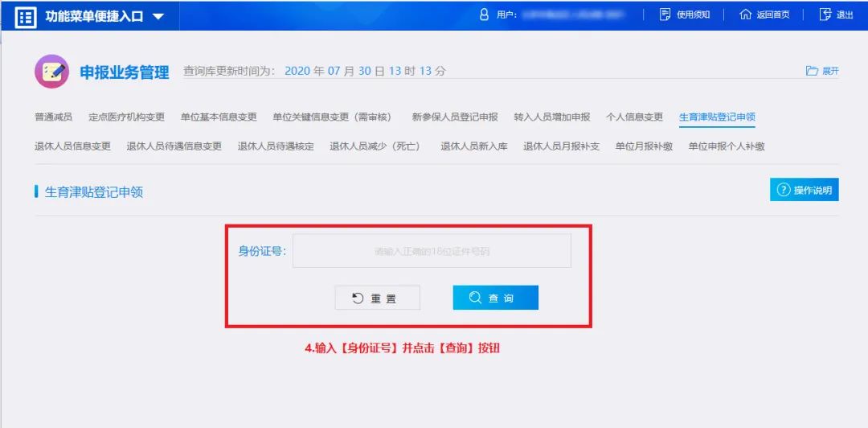The image size is (868, 428).
Task: Click the 身份证号 input field
Action: [432, 251]
